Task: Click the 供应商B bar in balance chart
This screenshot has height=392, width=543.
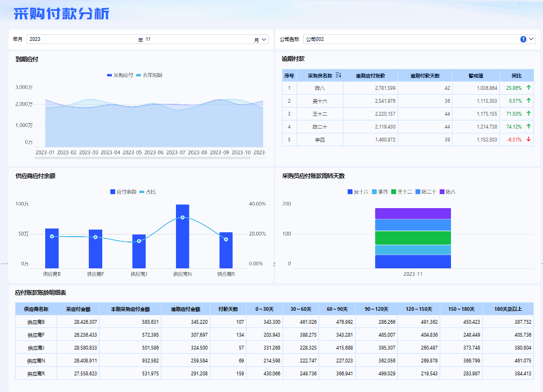Action: pos(52,248)
